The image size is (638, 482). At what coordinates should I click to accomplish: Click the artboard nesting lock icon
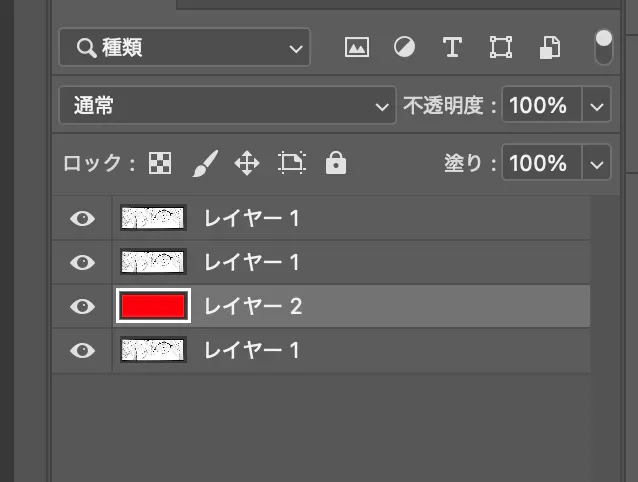[292, 164]
